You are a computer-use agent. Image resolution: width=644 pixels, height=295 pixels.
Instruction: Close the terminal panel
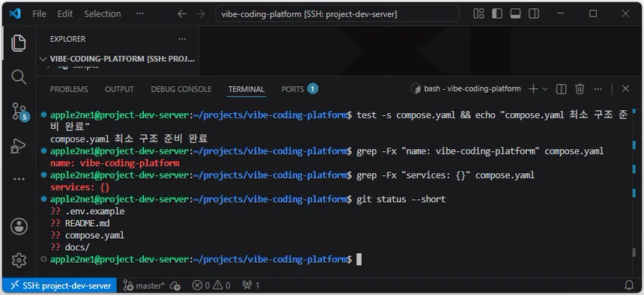pos(625,89)
